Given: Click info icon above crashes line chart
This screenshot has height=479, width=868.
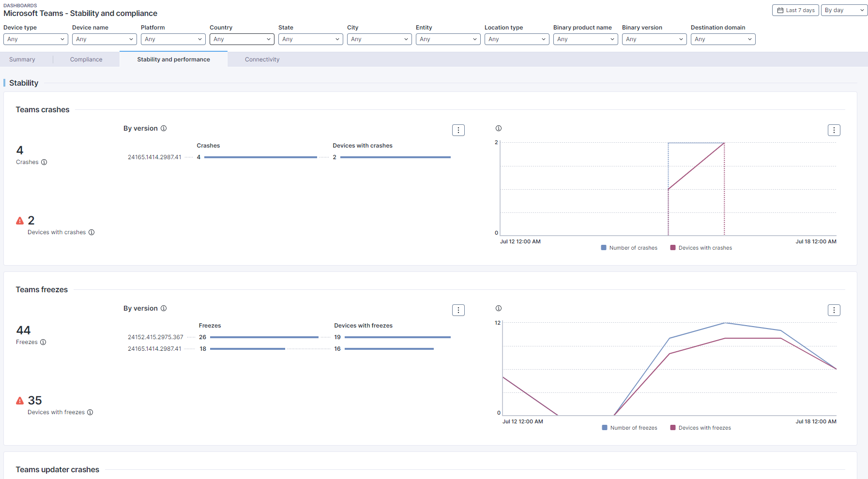Looking at the screenshot, I should click(499, 128).
